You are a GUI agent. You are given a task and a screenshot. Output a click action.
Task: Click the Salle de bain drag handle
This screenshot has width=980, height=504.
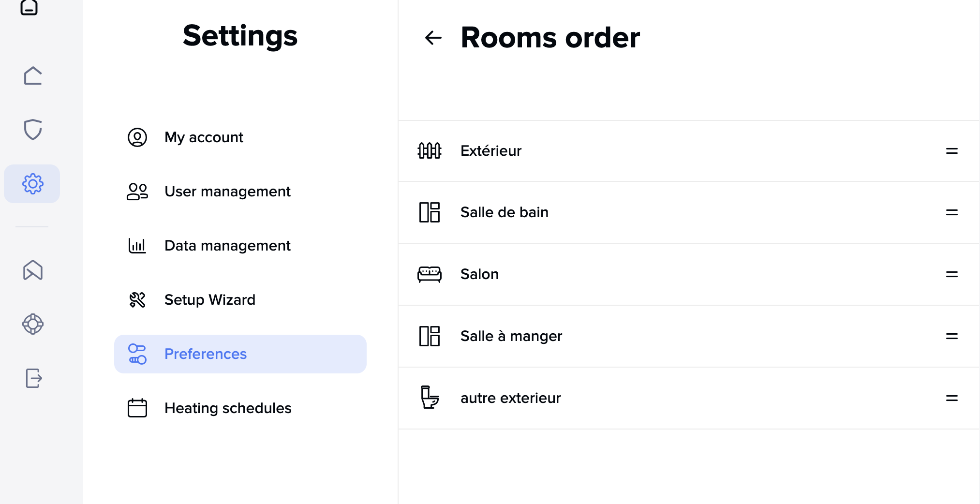click(x=951, y=212)
